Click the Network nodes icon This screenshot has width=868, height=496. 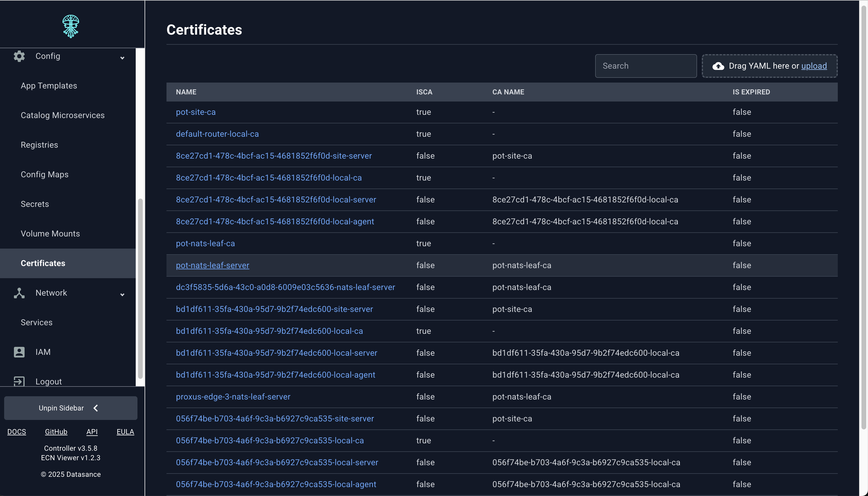click(19, 293)
